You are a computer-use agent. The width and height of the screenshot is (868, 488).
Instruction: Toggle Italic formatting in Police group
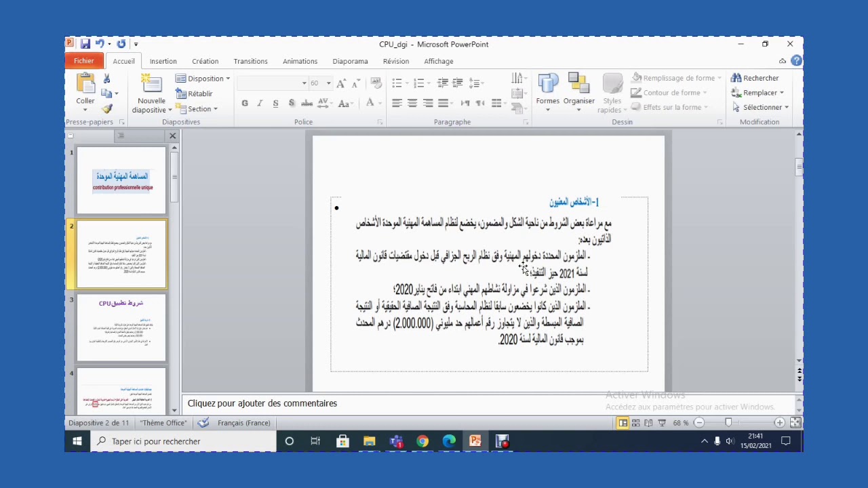pyautogui.click(x=260, y=103)
